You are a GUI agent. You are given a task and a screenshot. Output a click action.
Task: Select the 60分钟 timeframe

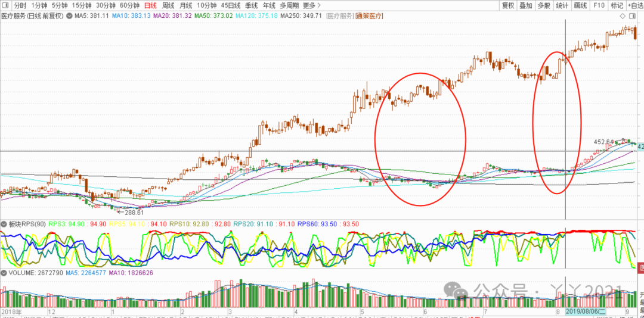(x=129, y=5)
